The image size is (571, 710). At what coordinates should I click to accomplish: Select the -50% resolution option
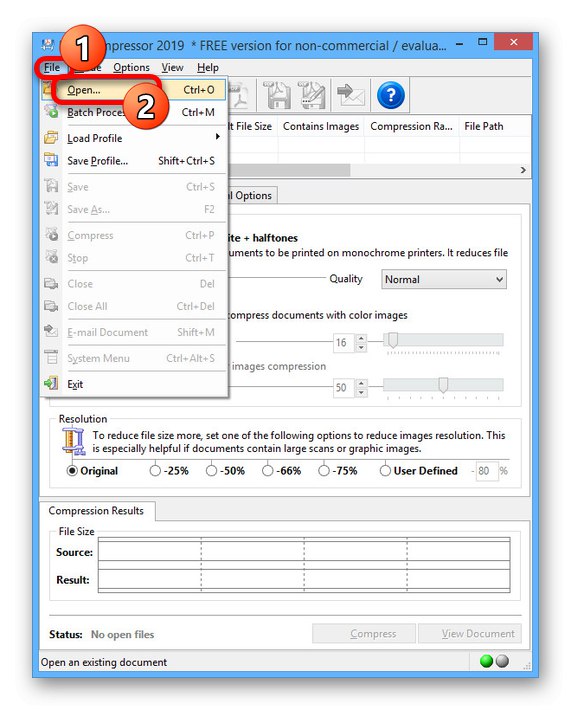pos(211,471)
